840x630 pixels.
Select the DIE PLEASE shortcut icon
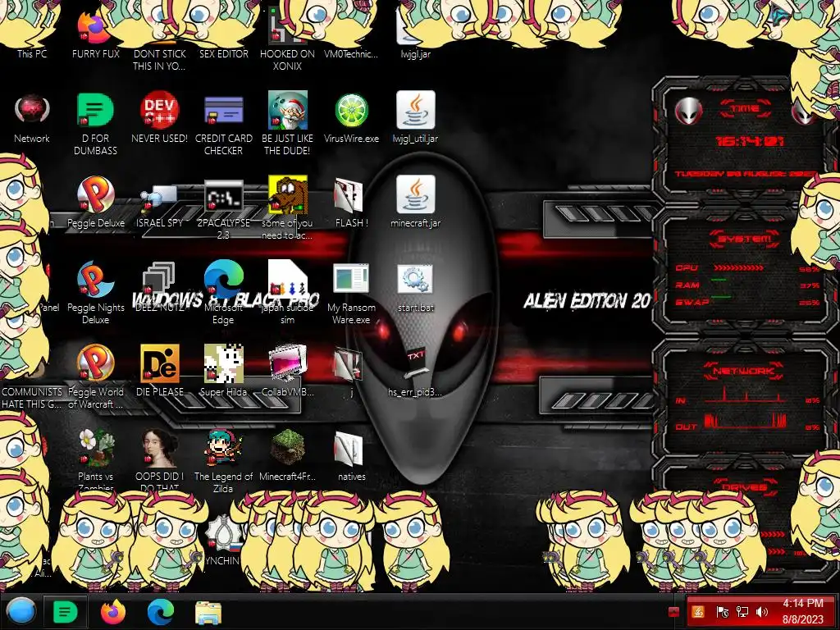[x=159, y=371]
